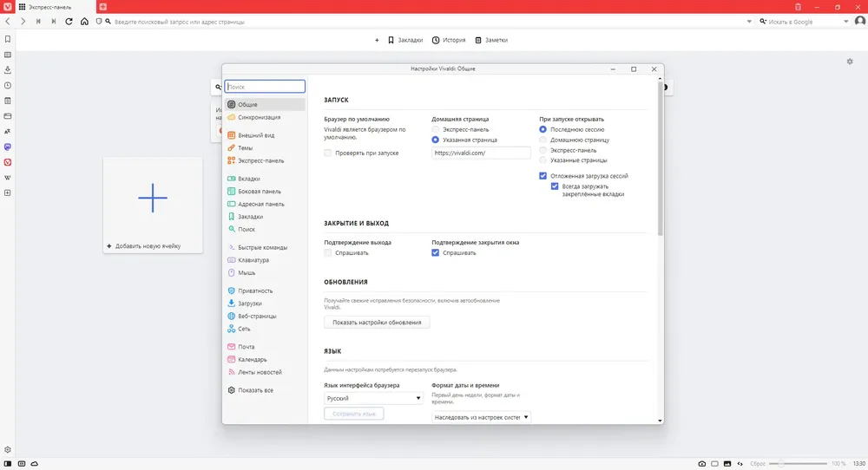
Task: Click the screenshot camera icon in status bar
Action: [702, 464]
